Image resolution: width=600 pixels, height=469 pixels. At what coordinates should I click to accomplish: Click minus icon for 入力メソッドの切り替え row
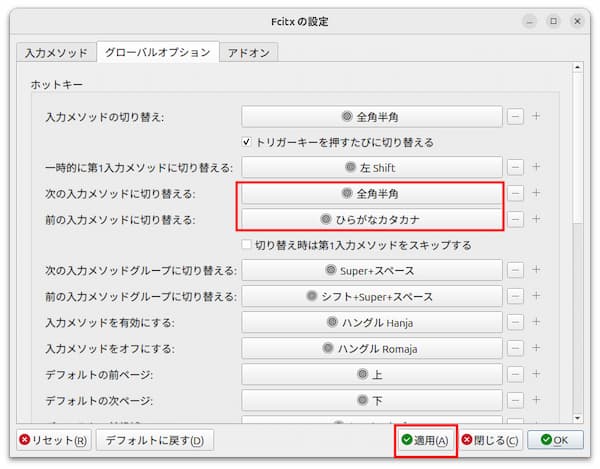[515, 116]
